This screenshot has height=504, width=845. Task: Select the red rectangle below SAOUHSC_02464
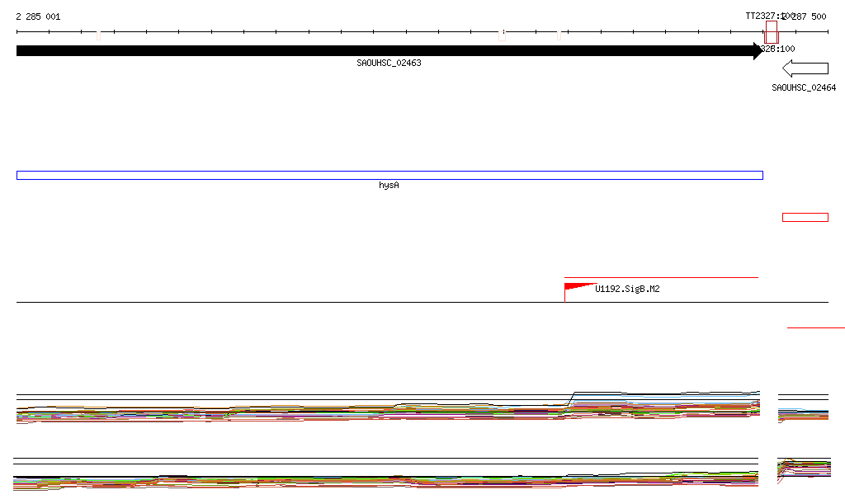[x=805, y=217]
